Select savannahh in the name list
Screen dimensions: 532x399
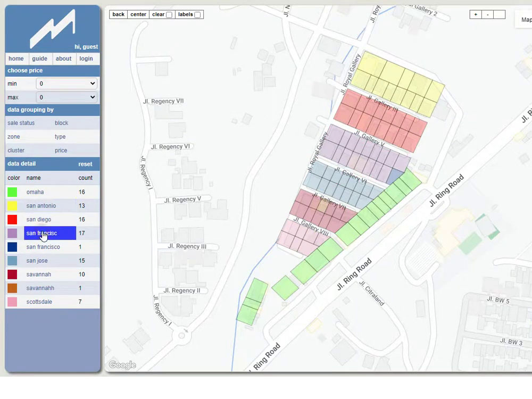click(40, 288)
